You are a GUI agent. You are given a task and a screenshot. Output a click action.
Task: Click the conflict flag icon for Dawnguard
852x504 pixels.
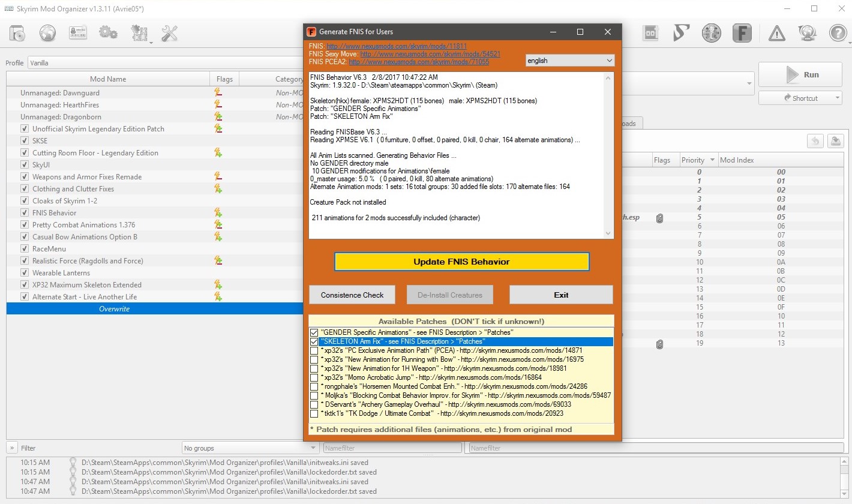[x=218, y=93]
